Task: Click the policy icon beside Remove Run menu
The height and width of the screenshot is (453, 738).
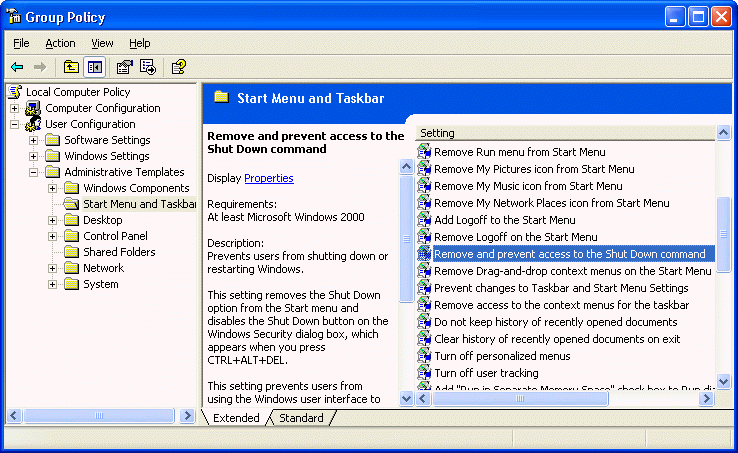Action: click(424, 152)
